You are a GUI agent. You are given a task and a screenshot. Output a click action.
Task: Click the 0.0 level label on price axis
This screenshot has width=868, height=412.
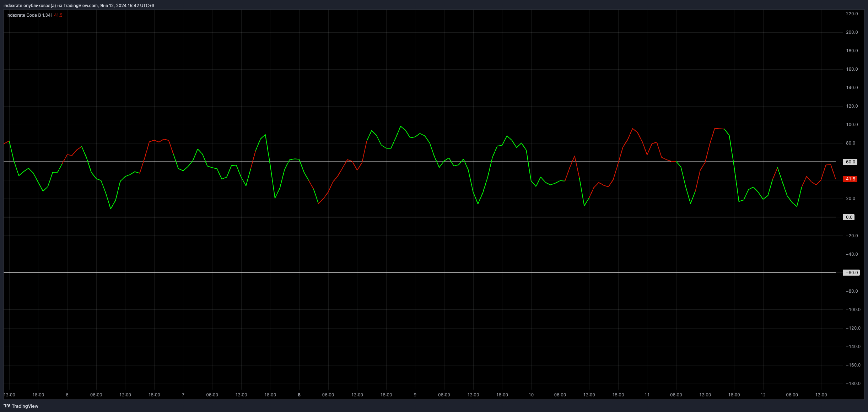click(849, 217)
